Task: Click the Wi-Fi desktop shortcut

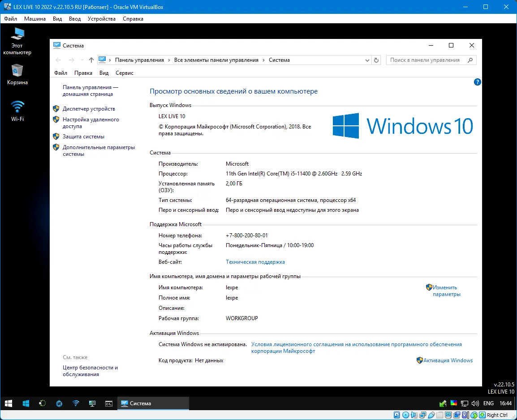Action: (17, 111)
